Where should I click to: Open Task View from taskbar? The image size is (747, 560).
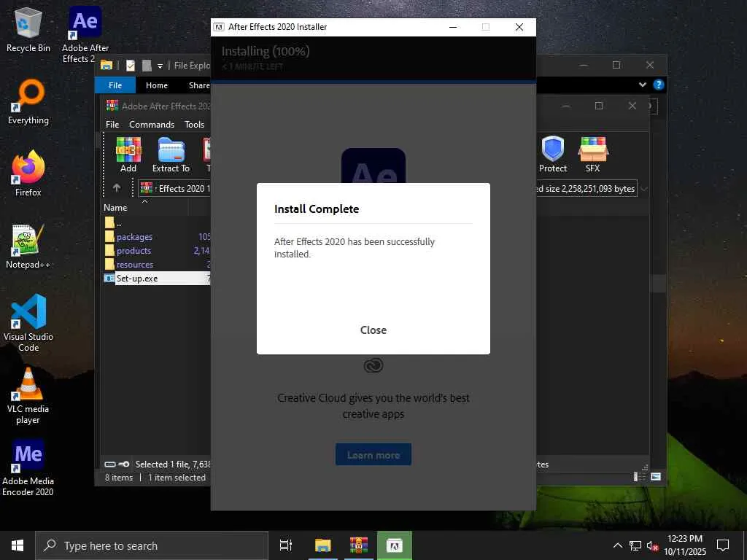[286, 545]
